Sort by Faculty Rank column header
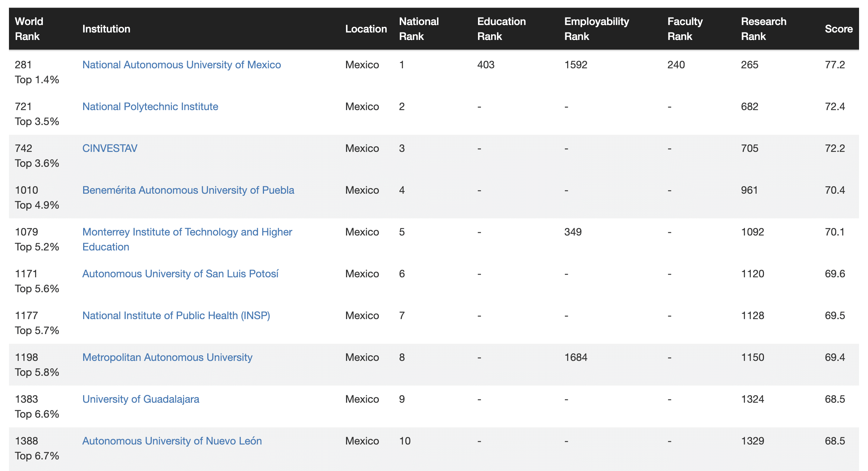The width and height of the screenshot is (868, 471). tap(685, 29)
